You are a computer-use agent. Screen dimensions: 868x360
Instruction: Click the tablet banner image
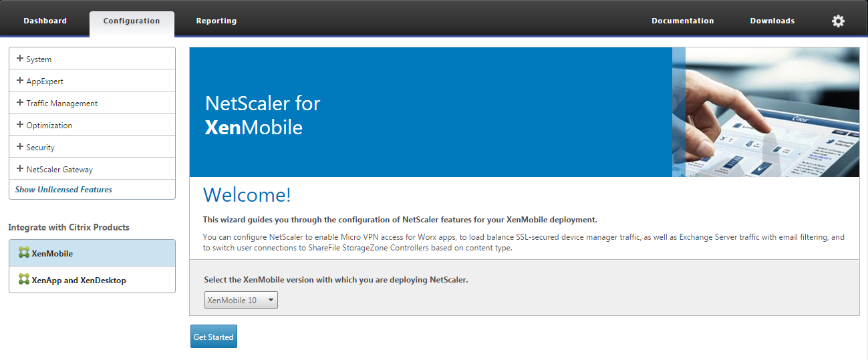pyautogui.click(x=765, y=112)
